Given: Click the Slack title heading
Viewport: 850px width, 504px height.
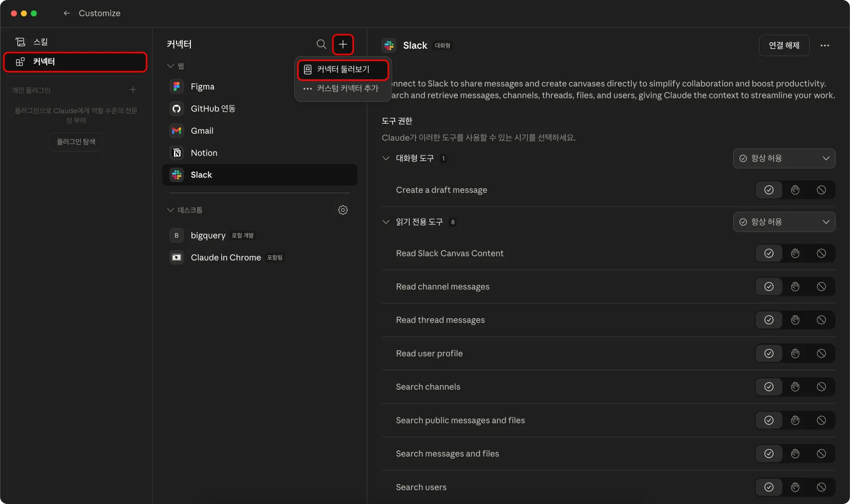Looking at the screenshot, I should tap(415, 45).
